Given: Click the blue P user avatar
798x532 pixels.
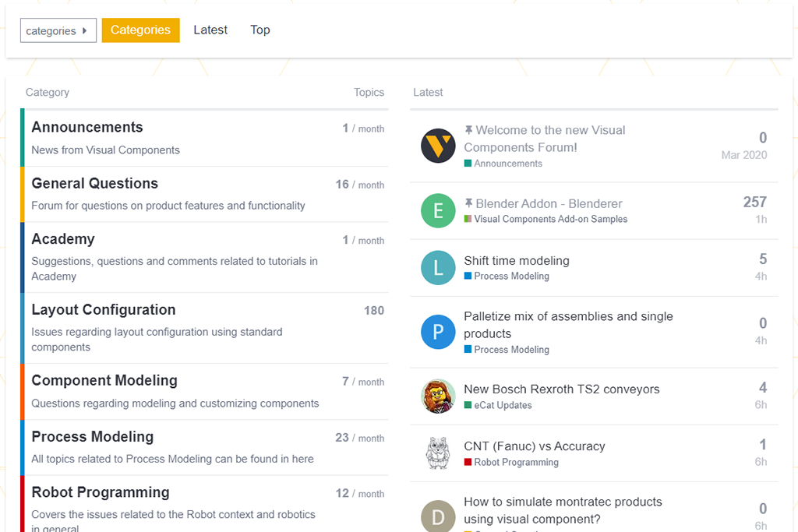Looking at the screenshot, I should click(438, 332).
